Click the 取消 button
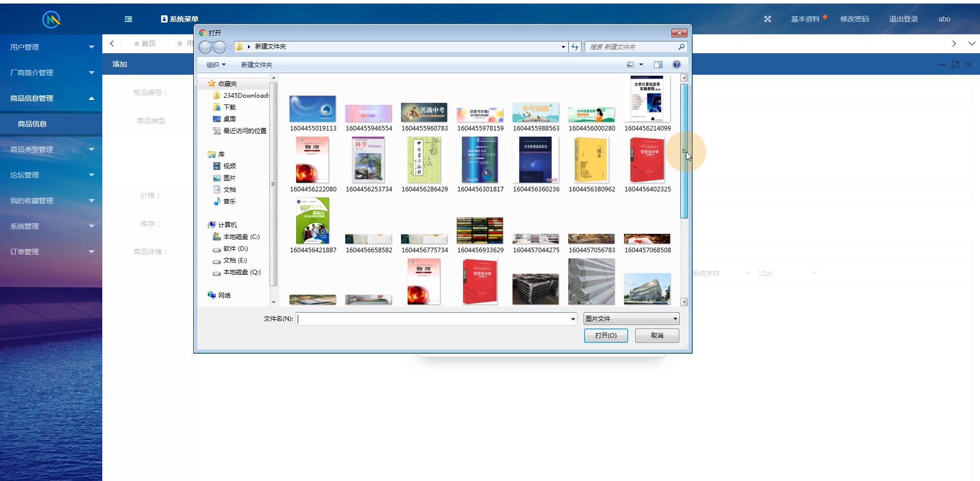 tap(657, 336)
